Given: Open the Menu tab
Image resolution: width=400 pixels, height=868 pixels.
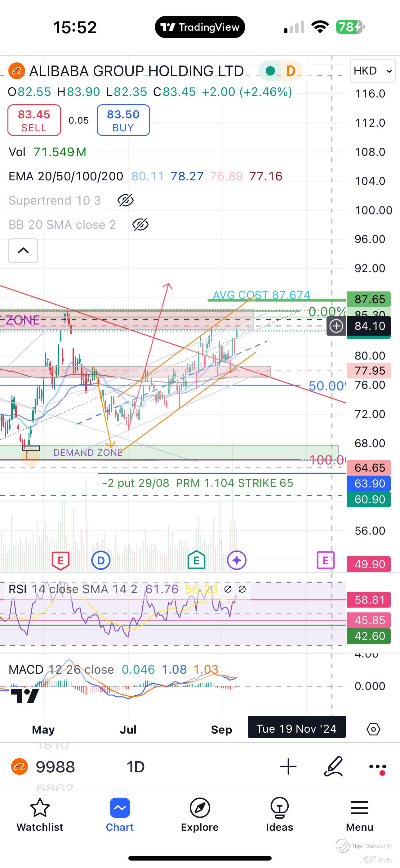Looking at the screenshot, I should 360,815.
